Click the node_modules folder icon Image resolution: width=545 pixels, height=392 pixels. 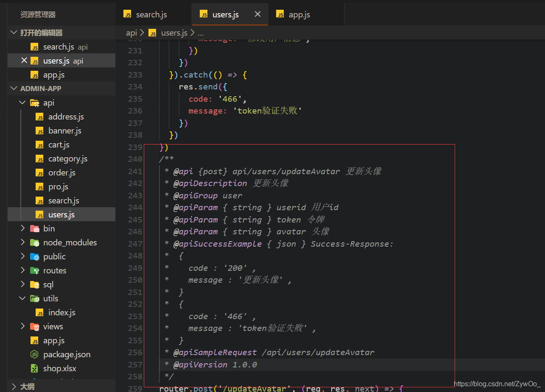pyautogui.click(x=35, y=242)
